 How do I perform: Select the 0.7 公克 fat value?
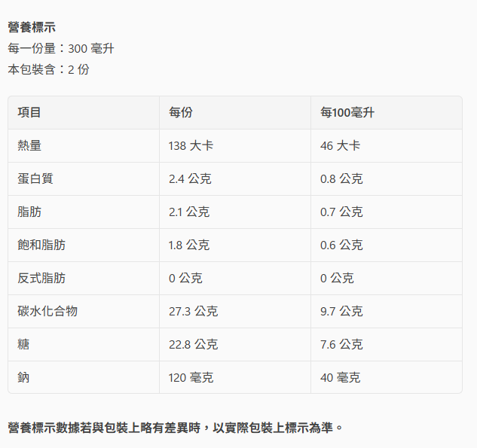(341, 212)
